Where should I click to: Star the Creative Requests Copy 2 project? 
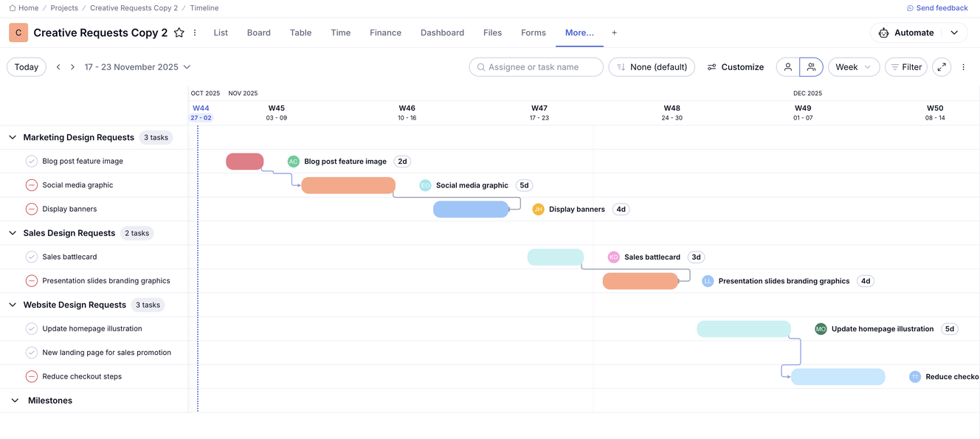[x=179, y=32]
